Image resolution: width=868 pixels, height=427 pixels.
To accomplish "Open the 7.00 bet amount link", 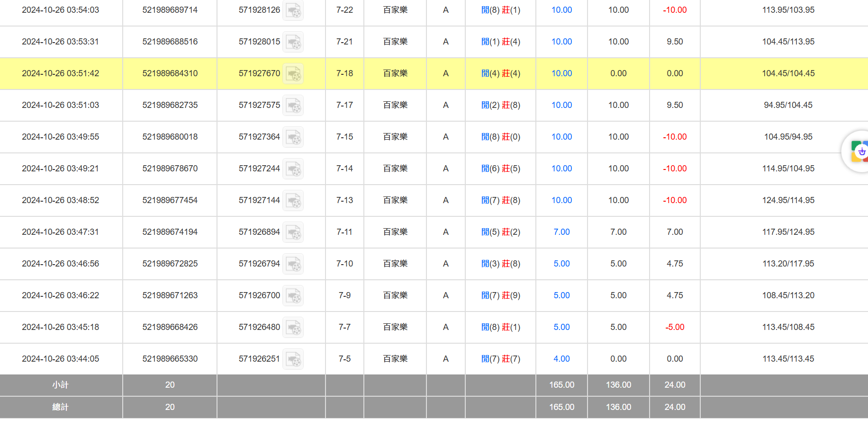I will [561, 232].
